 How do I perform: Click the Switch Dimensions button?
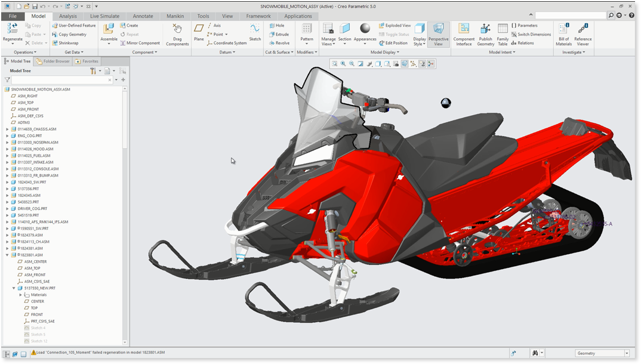531,35
